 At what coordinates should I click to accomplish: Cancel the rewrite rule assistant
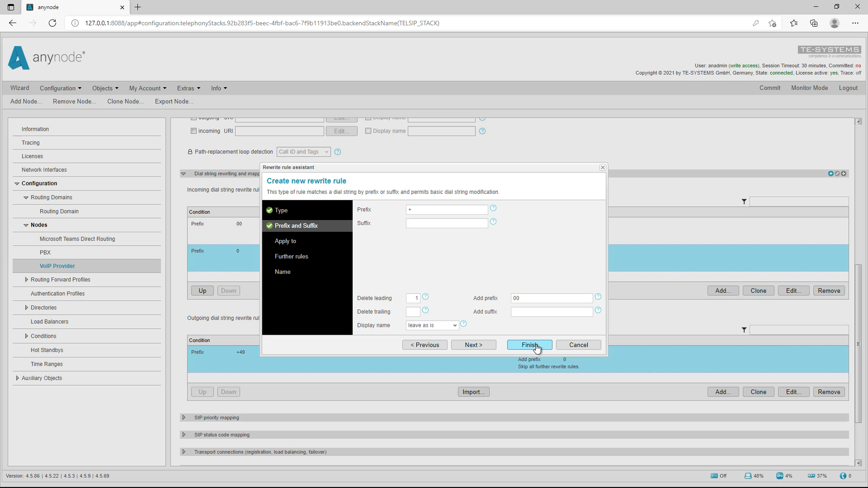pyautogui.click(x=578, y=345)
